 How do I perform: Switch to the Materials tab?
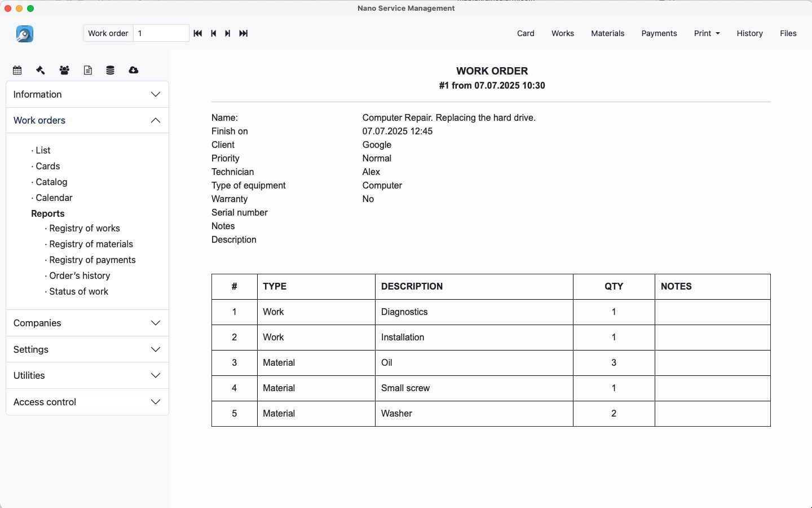[607, 33]
